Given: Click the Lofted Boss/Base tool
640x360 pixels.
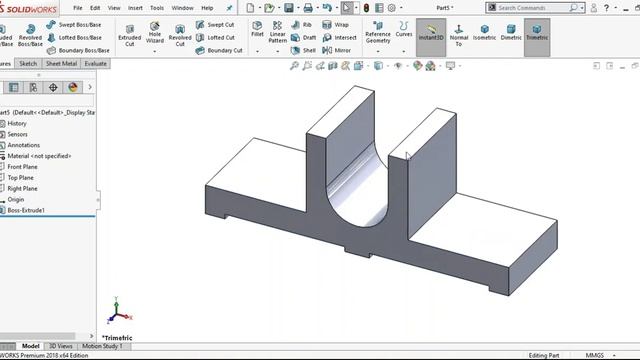Looking at the screenshot, I should pos(74,38).
